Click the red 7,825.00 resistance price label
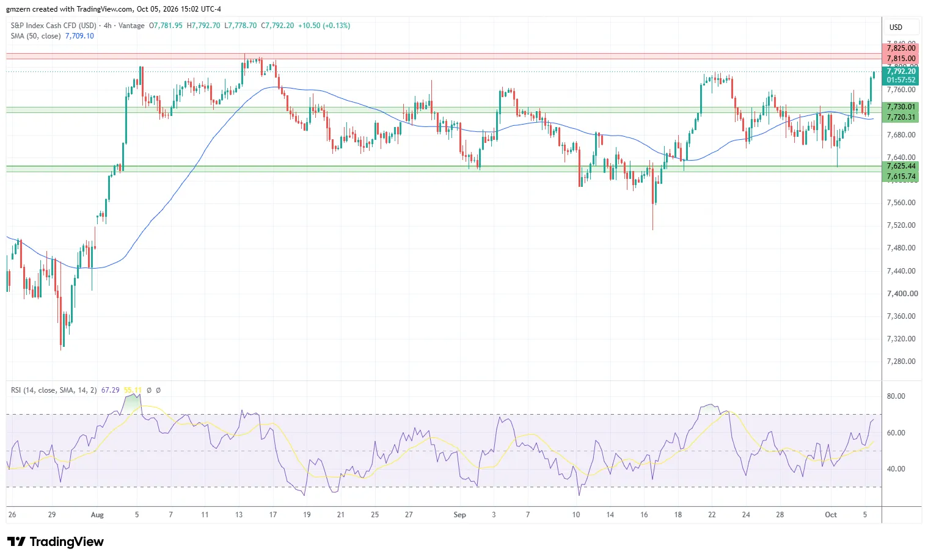The image size is (928, 560). coord(901,48)
